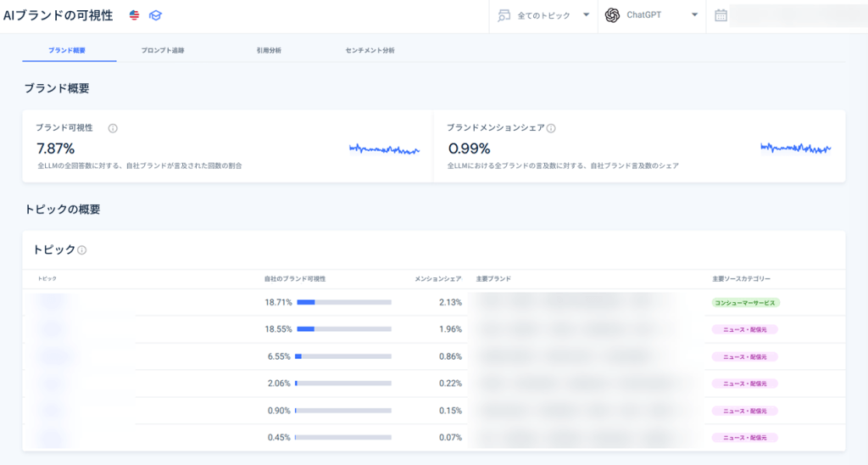
Task: Click the 0.45% visibility value
Action: pyautogui.click(x=278, y=438)
